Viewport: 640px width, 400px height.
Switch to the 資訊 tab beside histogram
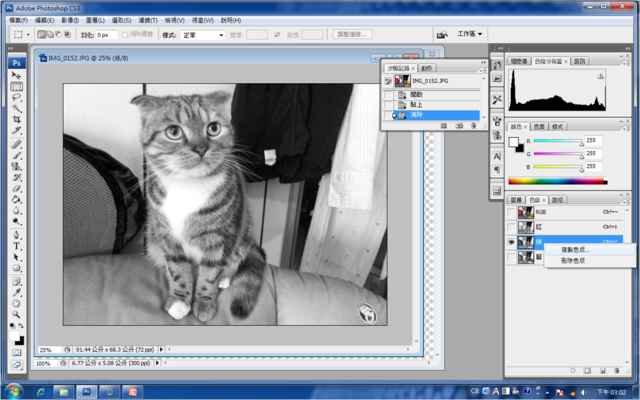[x=579, y=61]
